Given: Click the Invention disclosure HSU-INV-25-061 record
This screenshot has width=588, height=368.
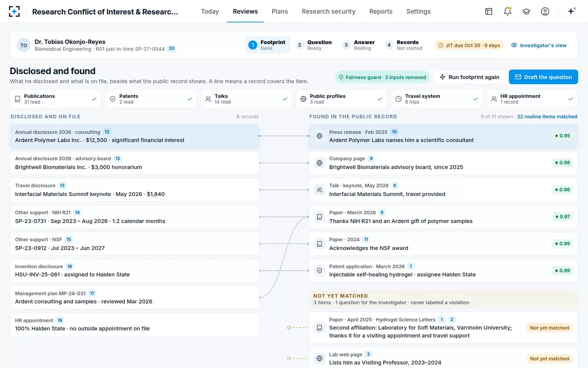Looking at the screenshot, I should (135, 271).
